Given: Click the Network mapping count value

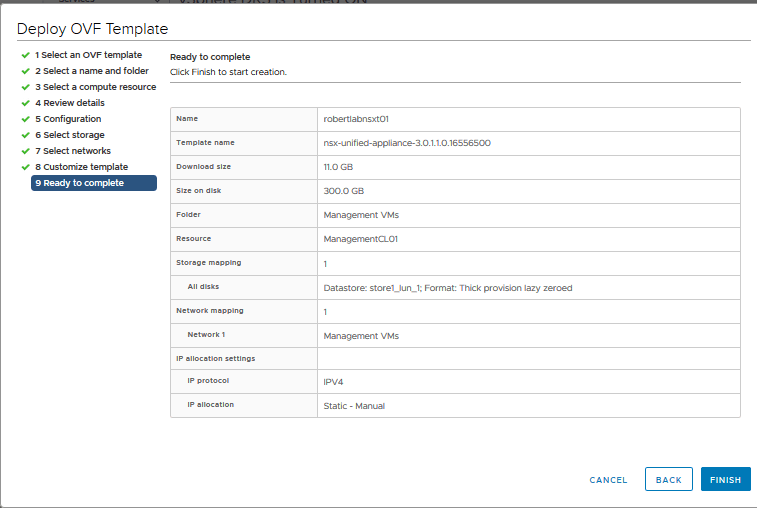Looking at the screenshot, I should [x=325, y=312].
